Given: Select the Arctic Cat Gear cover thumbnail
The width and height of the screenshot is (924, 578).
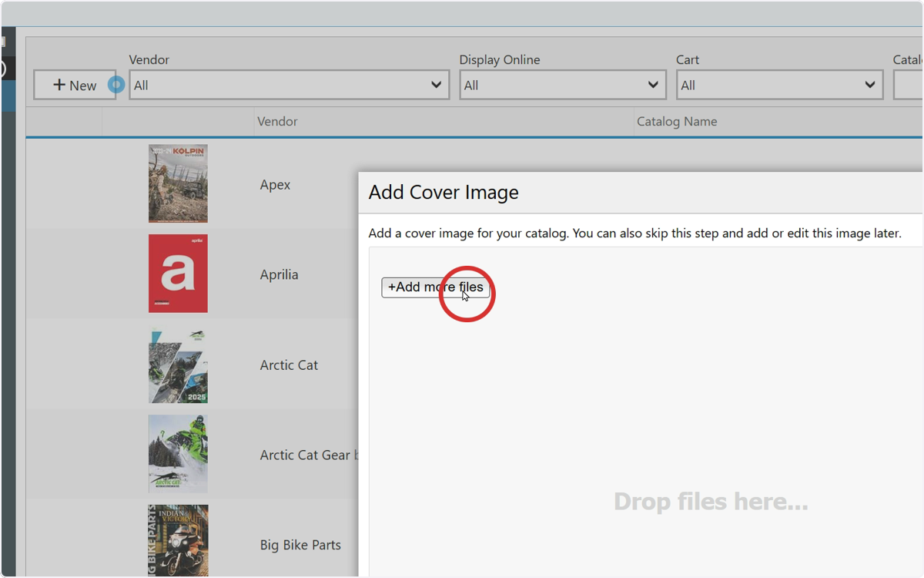Looking at the screenshot, I should [x=178, y=454].
